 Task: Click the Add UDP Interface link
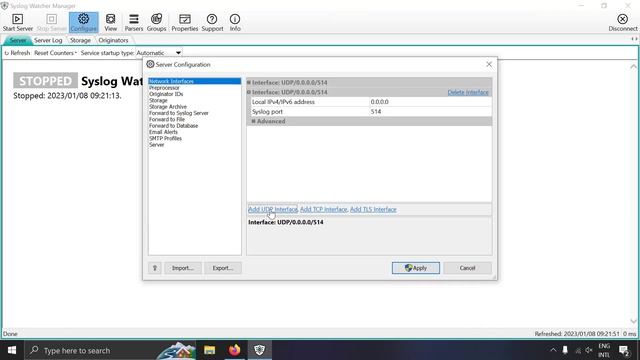click(273, 209)
